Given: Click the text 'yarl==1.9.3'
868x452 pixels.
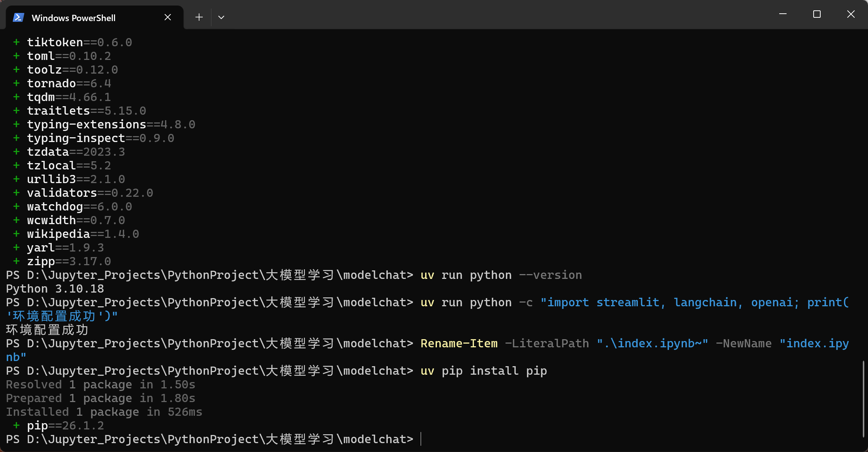Looking at the screenshot, I should tap(65, 247).
